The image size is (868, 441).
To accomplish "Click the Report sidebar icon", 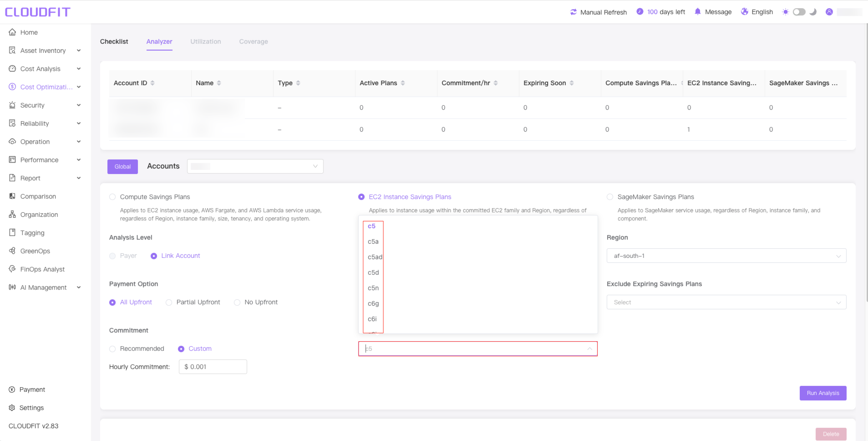I will [x=12, y=178].
